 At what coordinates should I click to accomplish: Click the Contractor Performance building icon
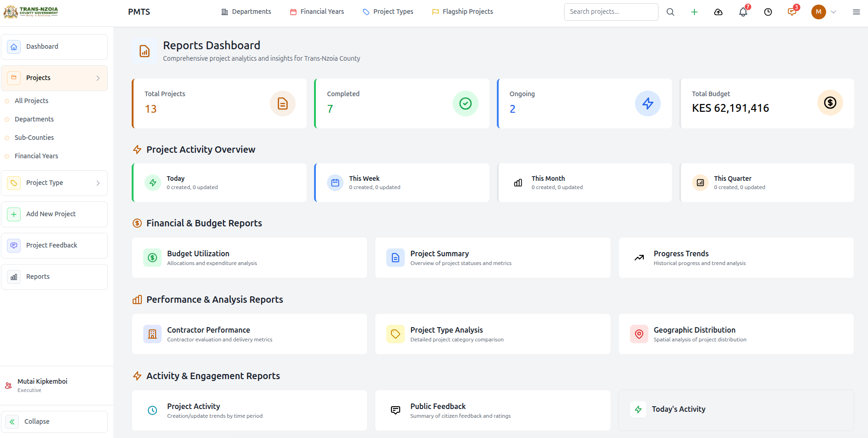pyautogui.click(x=152, y=334)
